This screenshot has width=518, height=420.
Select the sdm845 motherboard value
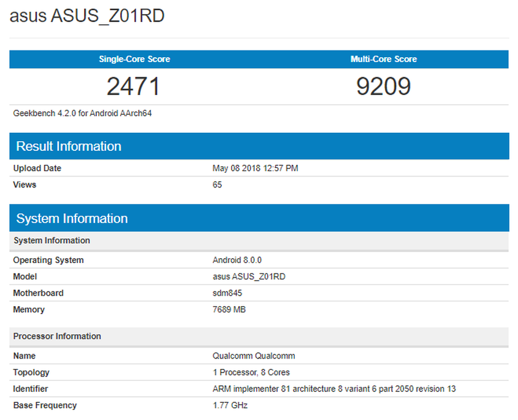pos(226,293)
